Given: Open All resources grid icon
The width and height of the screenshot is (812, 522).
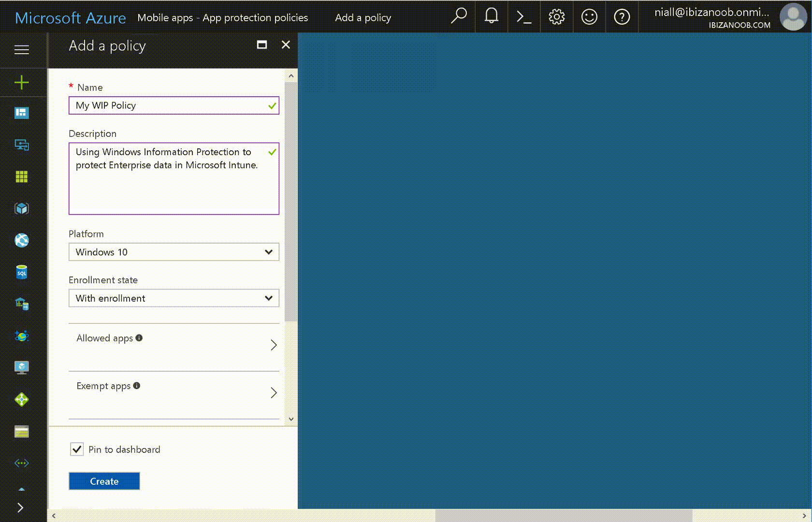Looking at the screenshot, I should pos(22,176).
